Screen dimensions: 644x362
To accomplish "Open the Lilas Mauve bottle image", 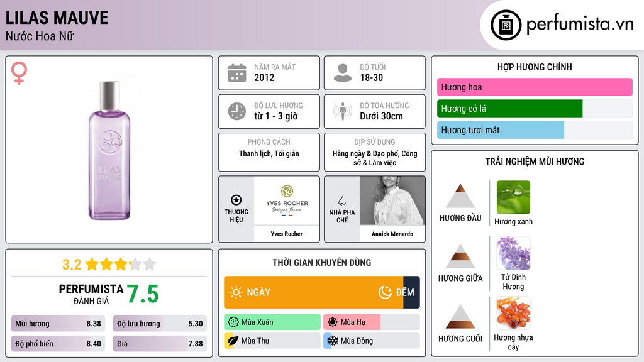I will [x=109, y=150].
